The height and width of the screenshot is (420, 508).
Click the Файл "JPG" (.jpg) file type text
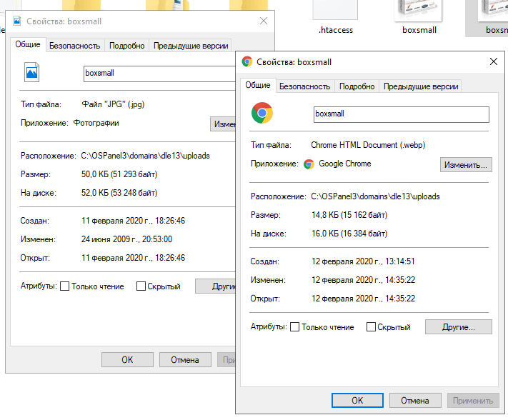click(x=113, y=104)
